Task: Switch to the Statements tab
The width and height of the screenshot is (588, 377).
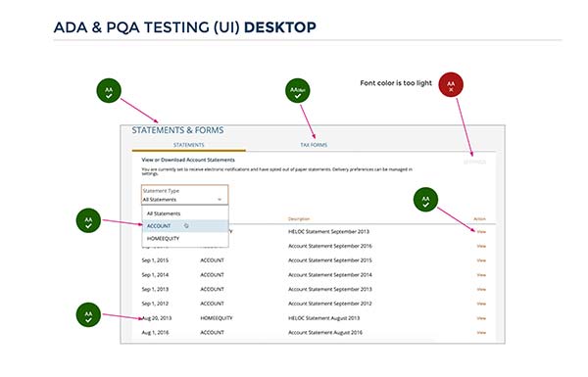Action: 188,145
